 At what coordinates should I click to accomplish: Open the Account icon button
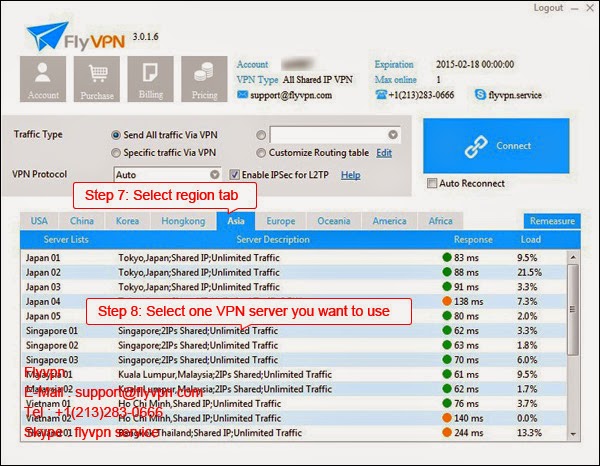click(43, 79)
